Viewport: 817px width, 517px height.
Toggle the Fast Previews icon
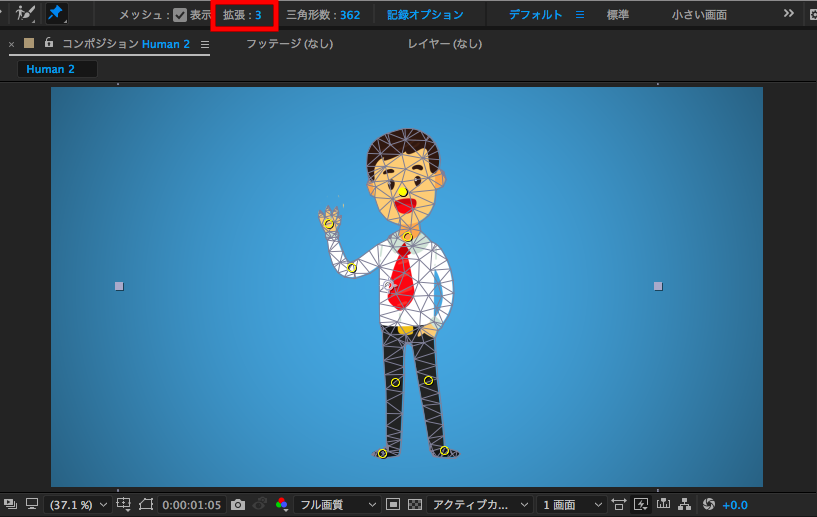pos(641,504)
